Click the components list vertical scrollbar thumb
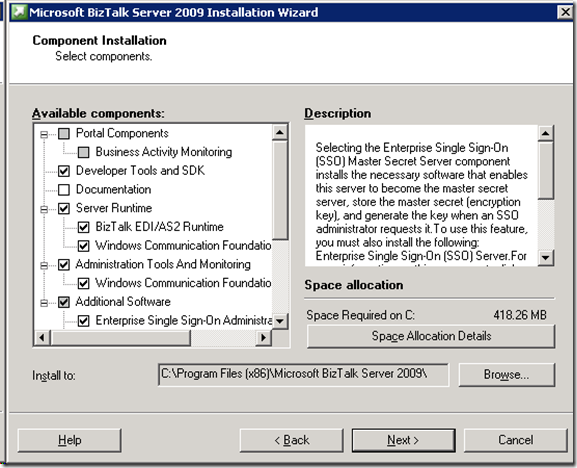 (x=280, y=190)
